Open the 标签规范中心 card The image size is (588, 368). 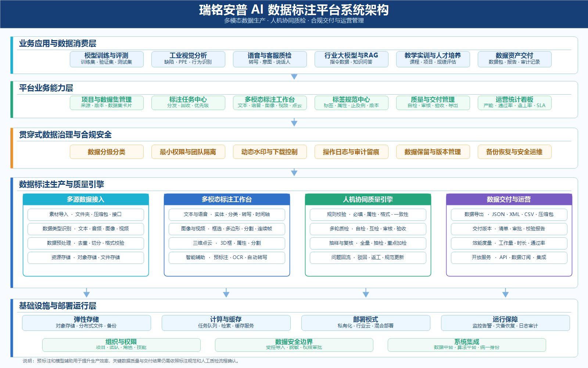[x=351, y=103]
